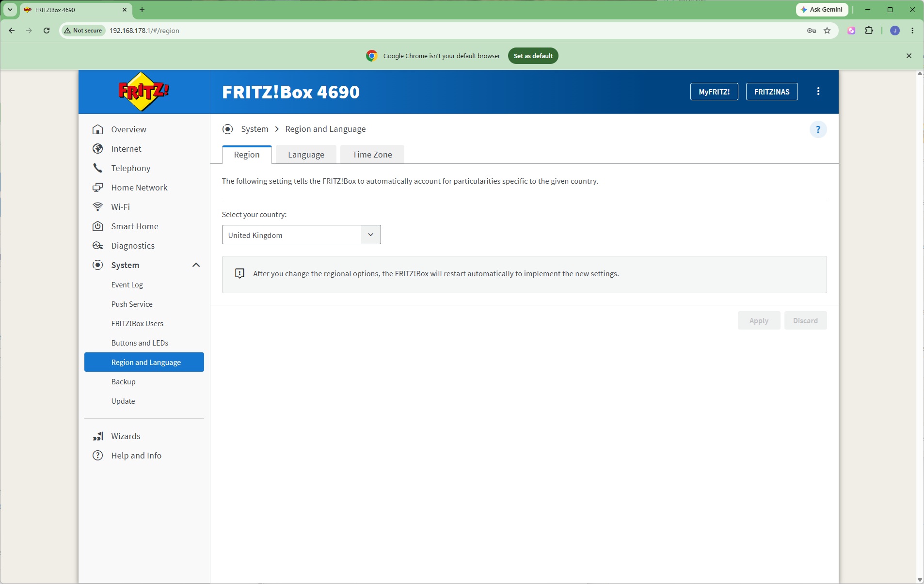Dismiss the default browser notification bar
The width and height of the screenshot is (924, 584).
pos(909,56)
